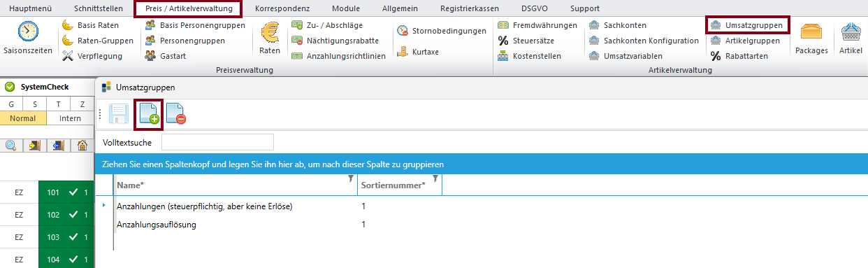Click Sortiernummer* column header

click(399, 185)
